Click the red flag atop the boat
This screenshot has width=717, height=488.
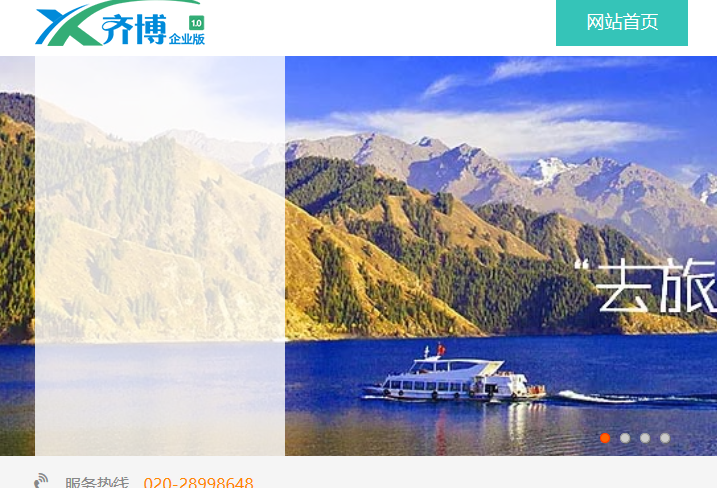click(441, 349)
